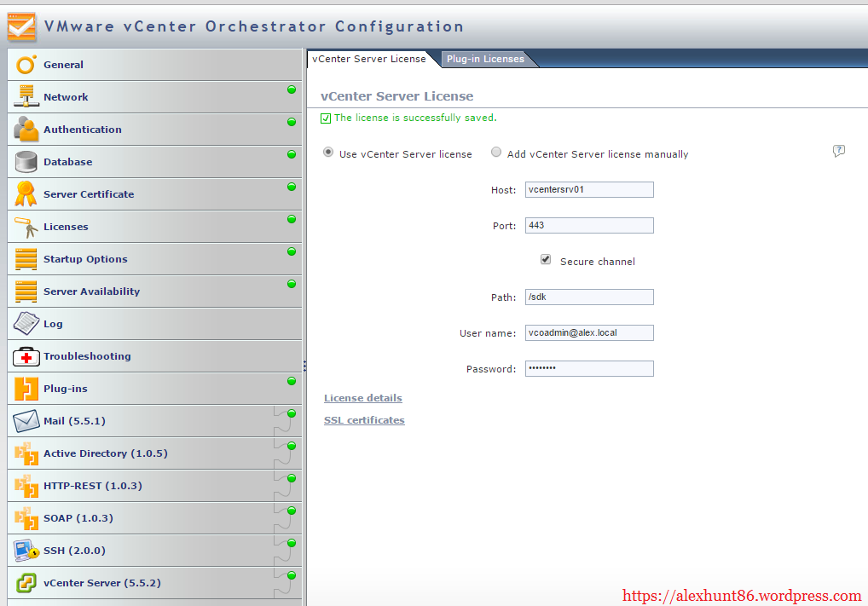The width and height of the screenshot is (868, 606).
Task: Click the Troubleshooting first-aid kit icon
Action: click(x=26, y=357)
